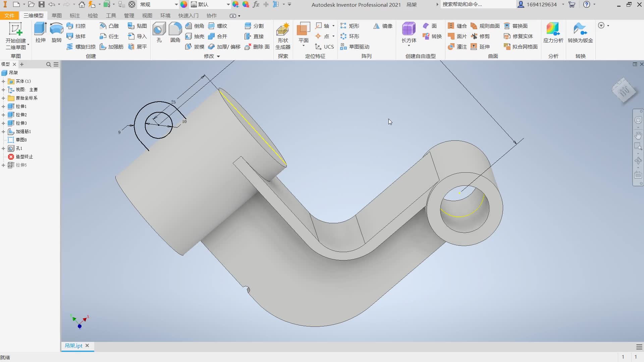Screen dimensions: 644x362
Task: Expand the 实体(1) folder node
Action: click(3, 81)
